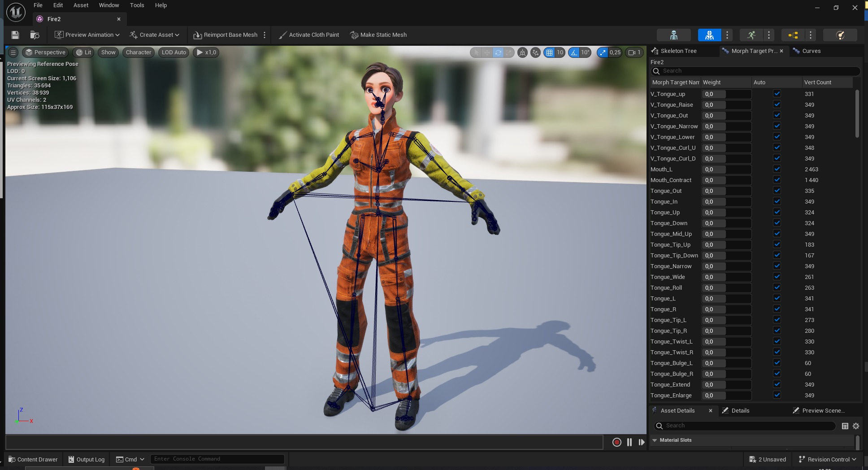Open the Animation Blueprint mode icon
Image resolution: width=868 pixels, height=470 pixels.
point(793,35)
